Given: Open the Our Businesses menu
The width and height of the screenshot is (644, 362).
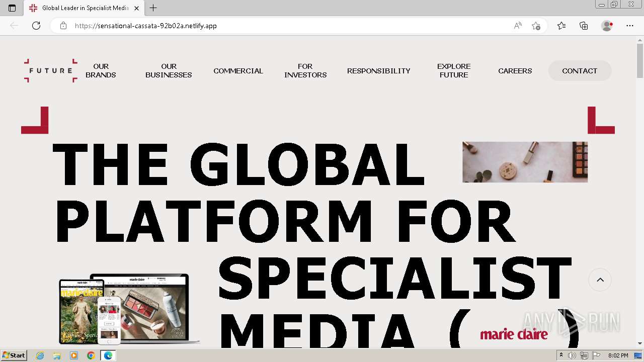Looking at the screenshot, I should coord(169,70).
